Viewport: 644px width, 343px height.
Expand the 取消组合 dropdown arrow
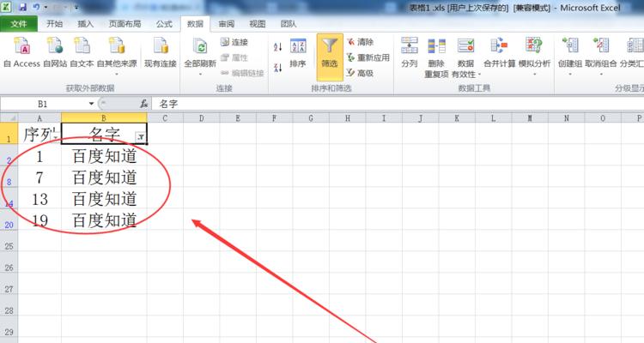(x=601, y=75)
